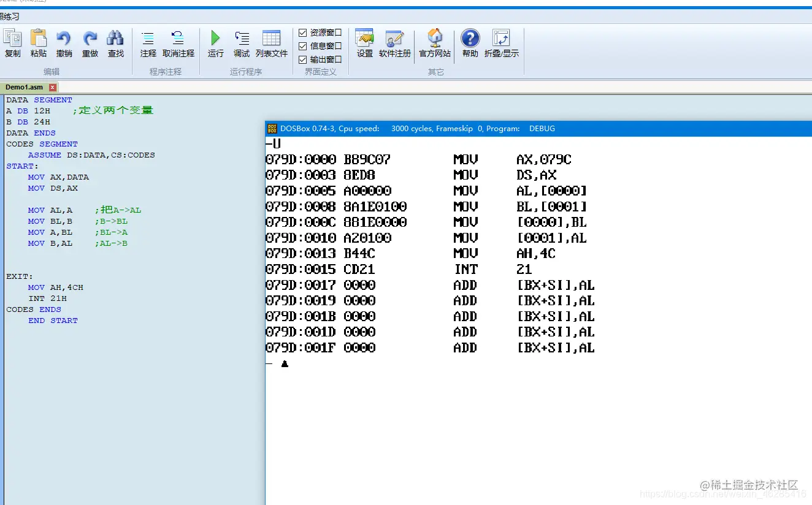The image size is (812, 505).
Task: Click the 'MOV A,BL' line
Action: click(50, 232)
